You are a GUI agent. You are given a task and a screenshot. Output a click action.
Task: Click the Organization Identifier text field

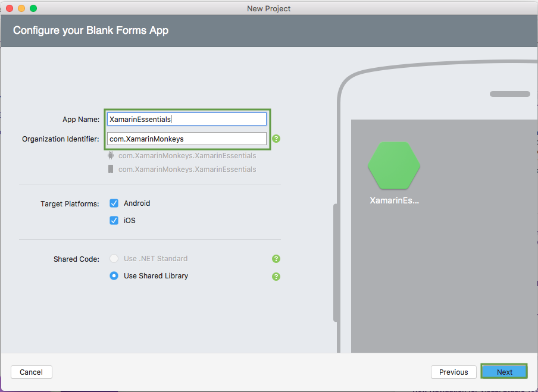(186, 138)
